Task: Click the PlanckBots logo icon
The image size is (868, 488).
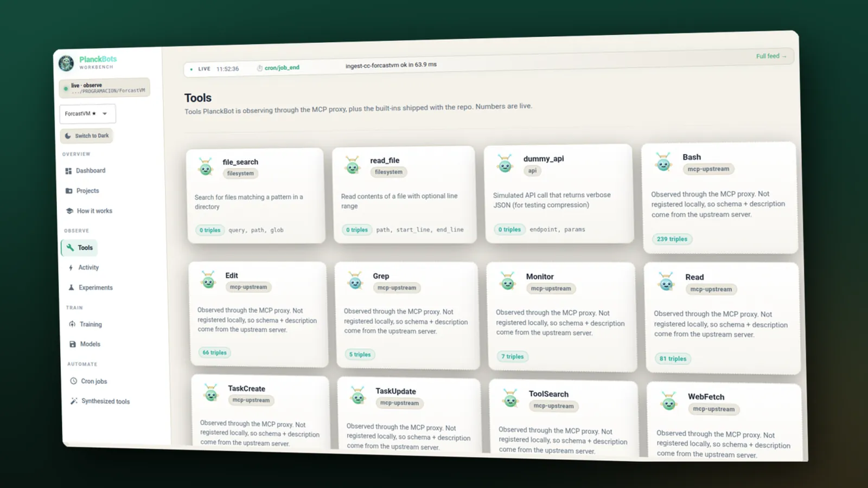Action: (66, 63)
